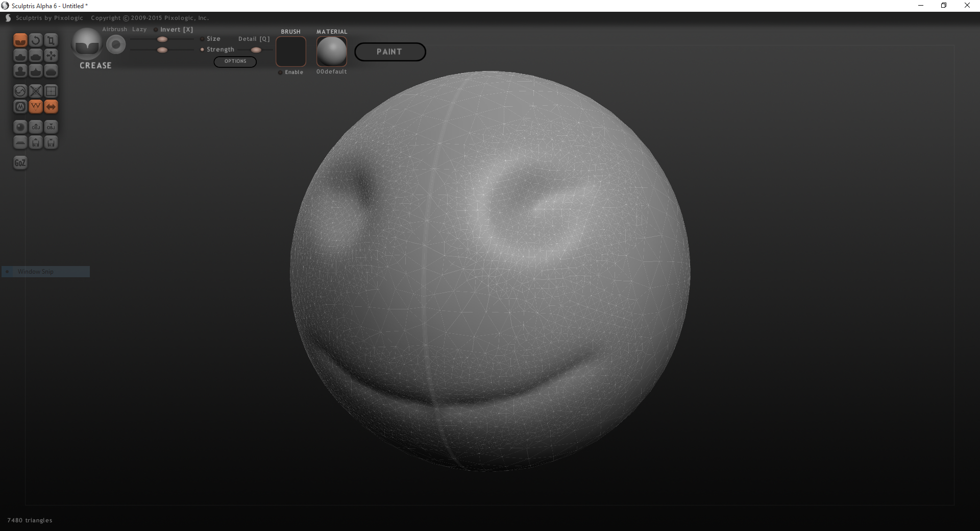
Task: Click the Strength slider handle
Action: coord(162,50)
